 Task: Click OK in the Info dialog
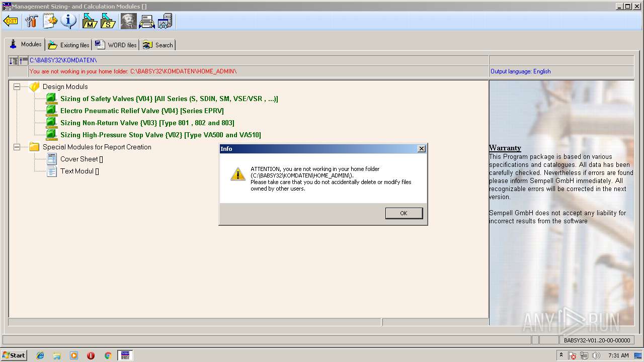click(404, 213)
